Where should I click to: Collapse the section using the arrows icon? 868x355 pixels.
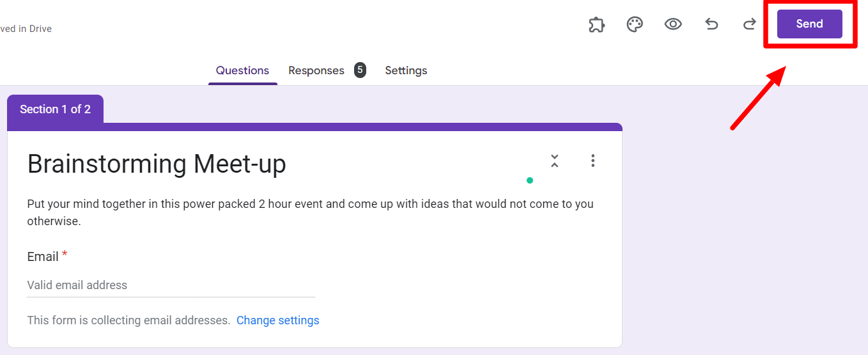coord(555,161)
